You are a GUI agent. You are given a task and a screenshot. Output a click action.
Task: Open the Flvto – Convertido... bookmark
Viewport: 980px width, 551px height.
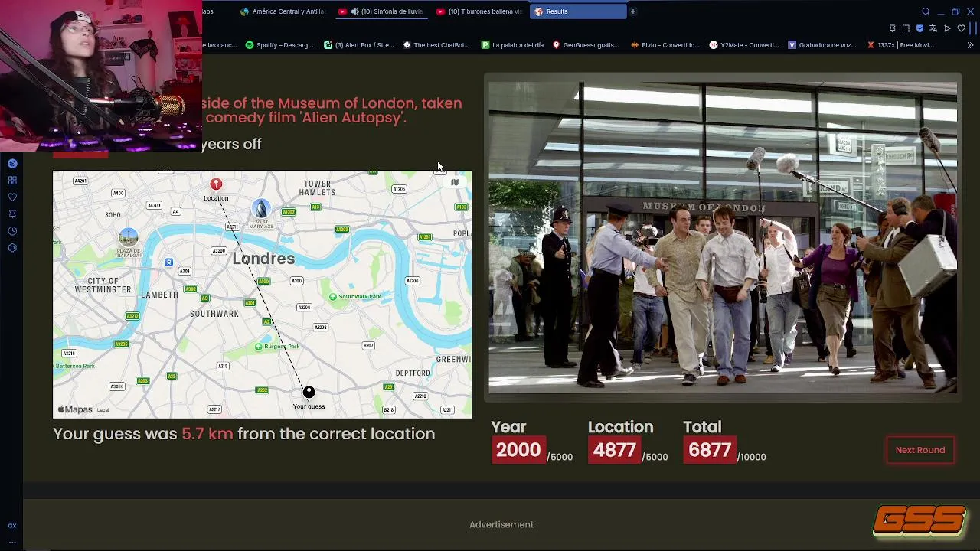pos(665,45)
